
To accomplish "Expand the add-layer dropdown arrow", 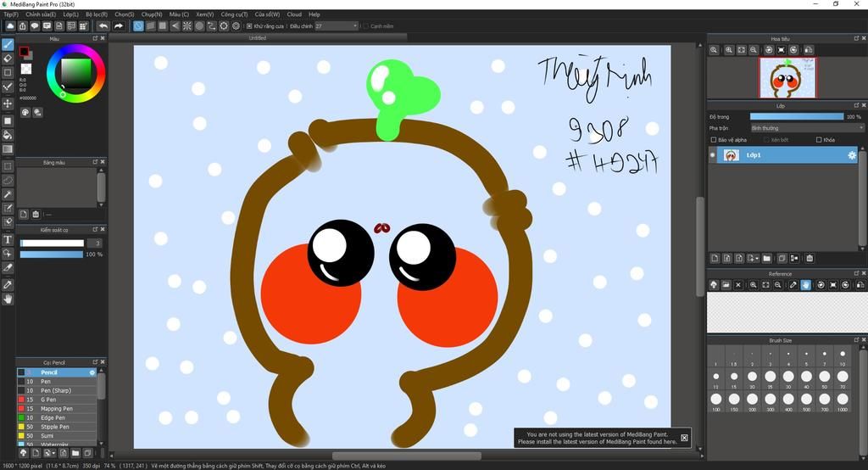I will pyautogui.click(x=755, y=258).
